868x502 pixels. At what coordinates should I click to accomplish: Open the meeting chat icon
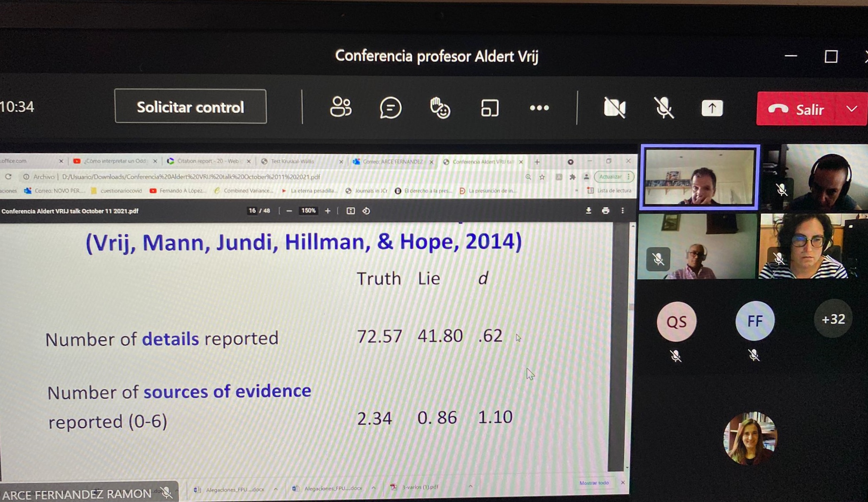coord(390,108)
